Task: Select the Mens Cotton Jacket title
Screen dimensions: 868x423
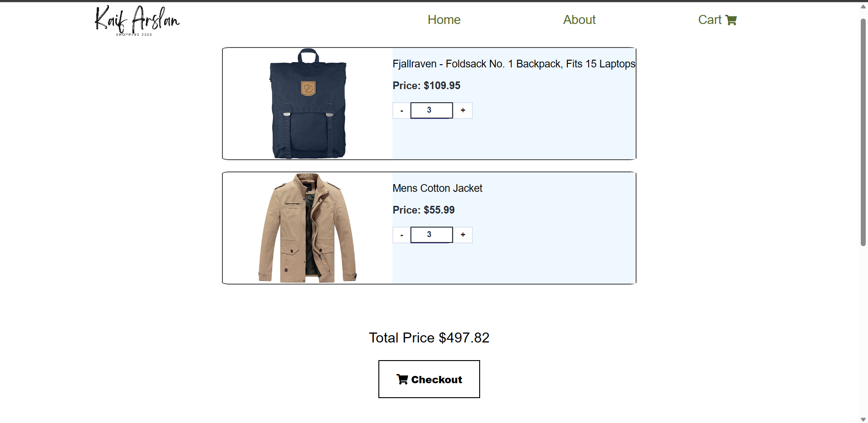Action: (437, 188)
